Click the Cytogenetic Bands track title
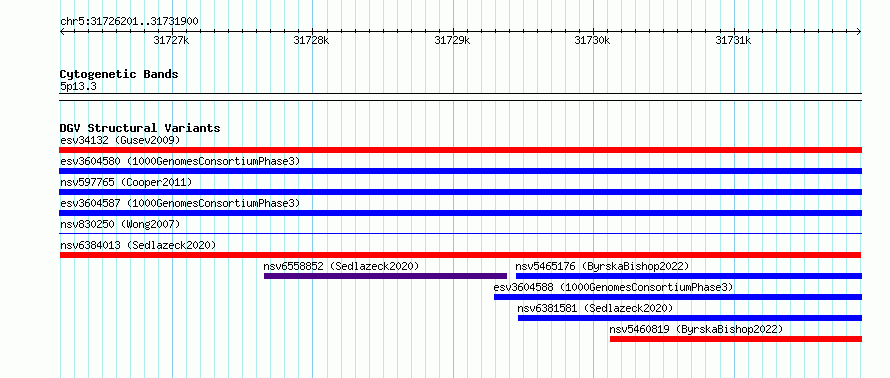The height and width of the screenshot is (378, 890). point(119,74)
